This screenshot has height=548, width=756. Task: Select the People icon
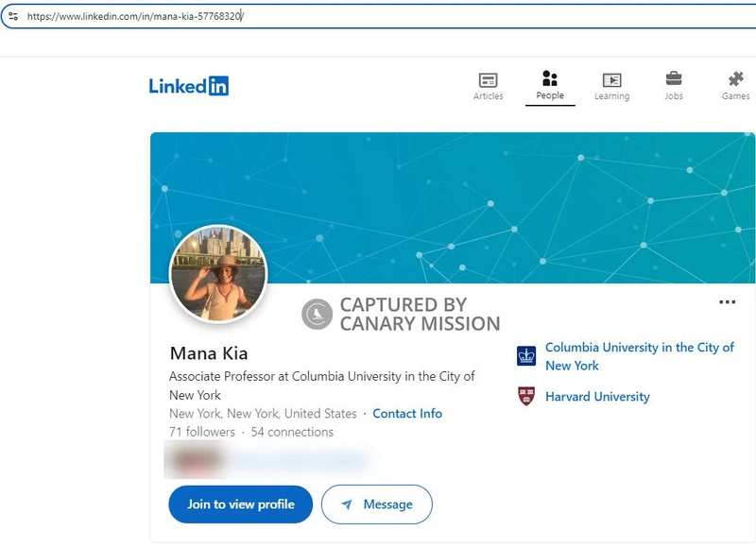click(550, 78)
